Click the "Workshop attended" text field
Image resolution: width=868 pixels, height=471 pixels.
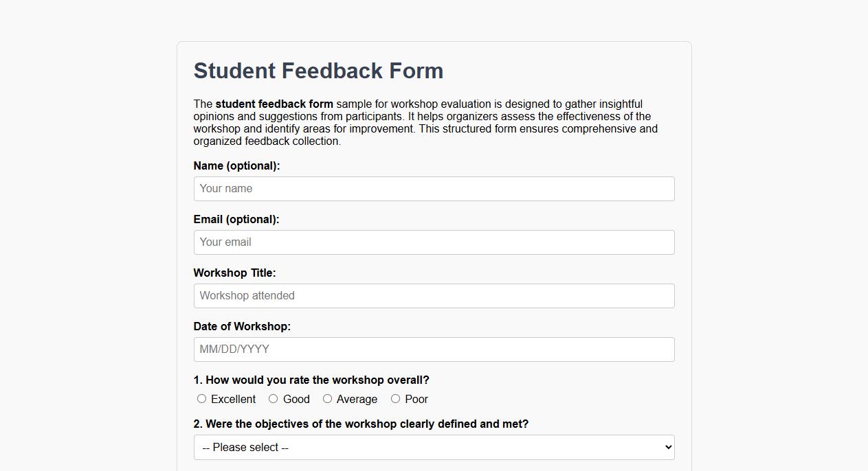(434, 295)
